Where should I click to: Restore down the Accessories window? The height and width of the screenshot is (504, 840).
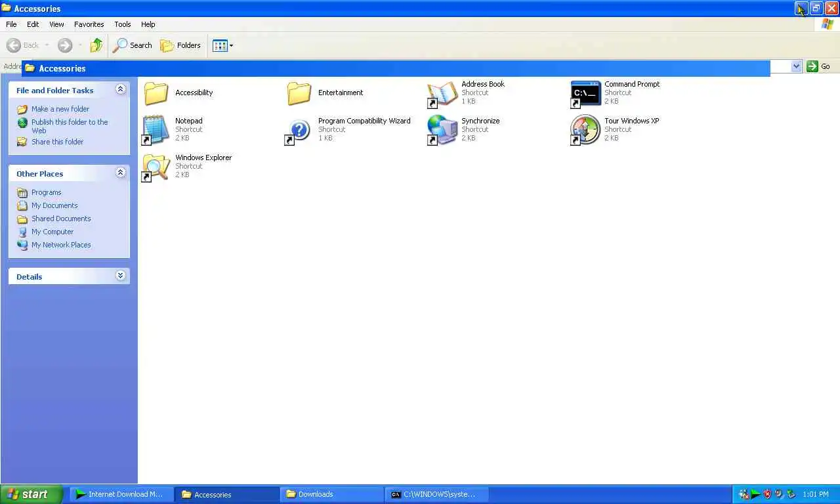click(x=816, y=8)
